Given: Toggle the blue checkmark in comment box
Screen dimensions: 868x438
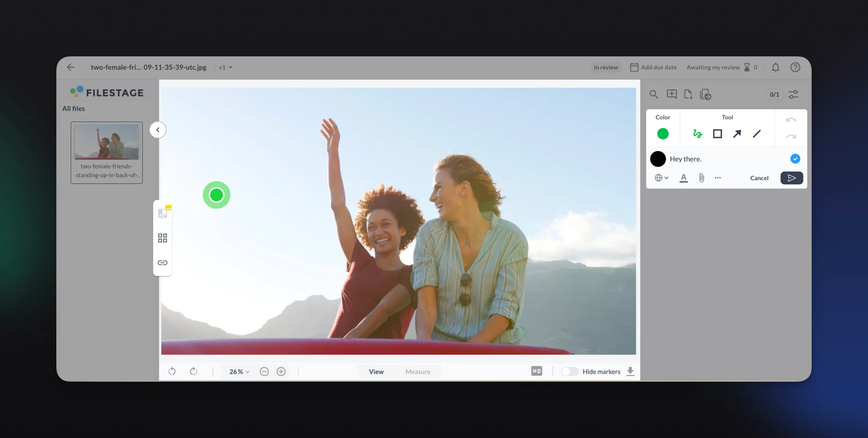Looking at the screenshot, I should point(795,159).
